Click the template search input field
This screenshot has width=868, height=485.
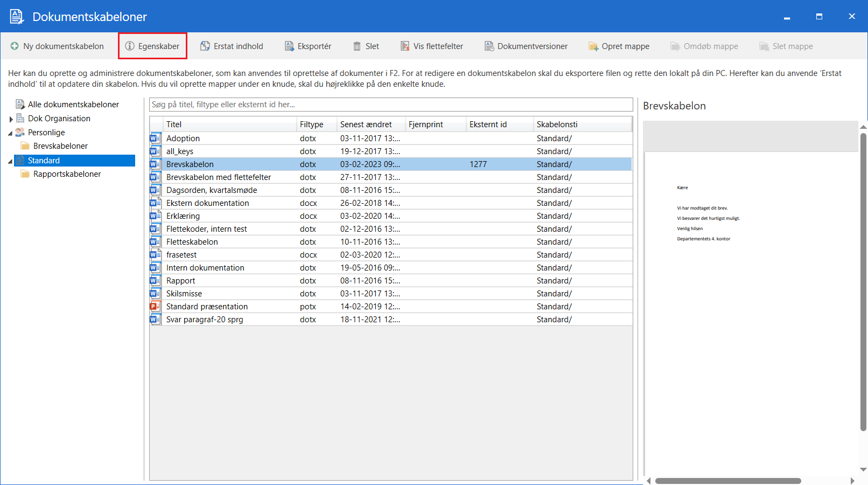point(390,105)
